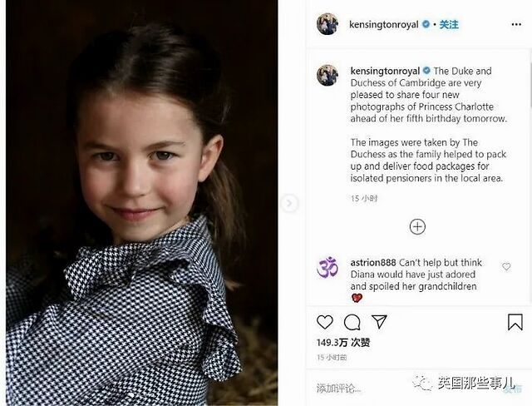The height and width of the screenshot is (406, 532).
Task: Open the astrion888 username link
Action: coord(373,262)
